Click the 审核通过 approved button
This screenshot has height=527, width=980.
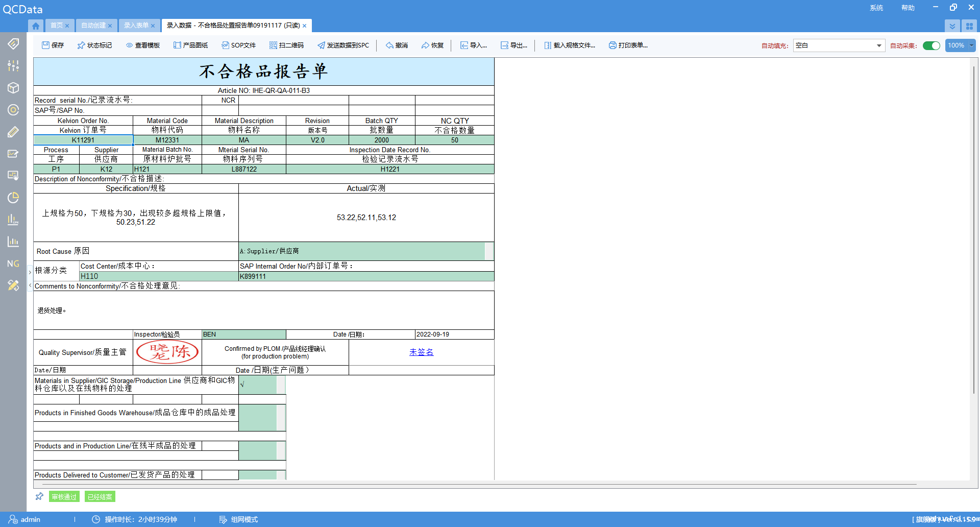pyautogui.click(x=64, y=497)
